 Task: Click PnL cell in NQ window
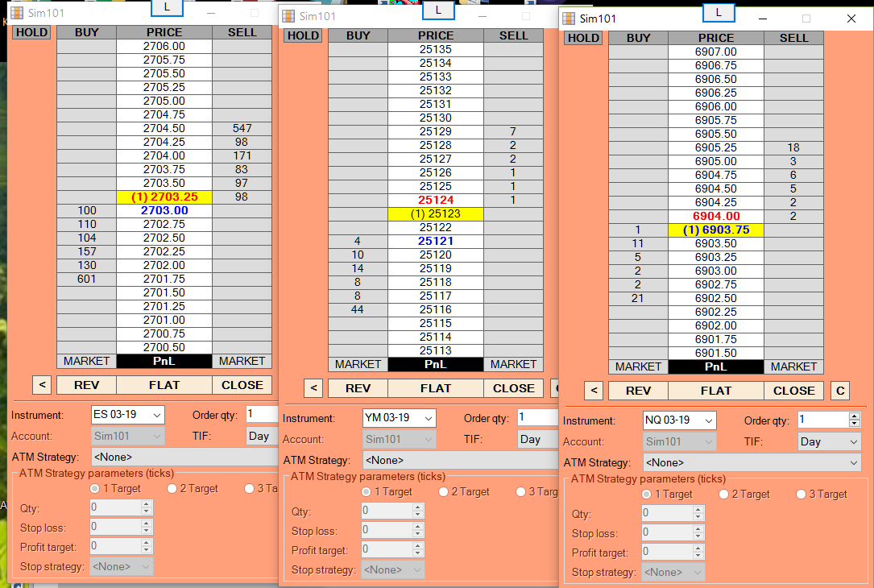[x=715, y=366]
